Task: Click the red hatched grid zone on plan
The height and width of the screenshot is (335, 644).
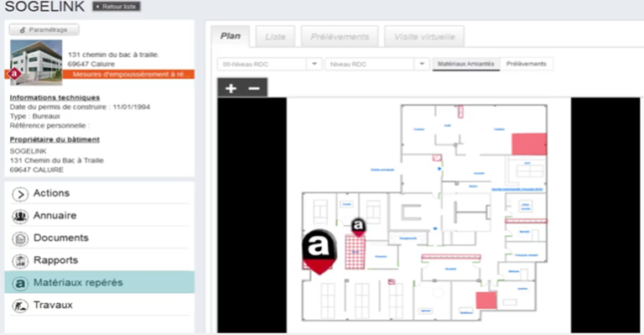Action: (356, 252)
